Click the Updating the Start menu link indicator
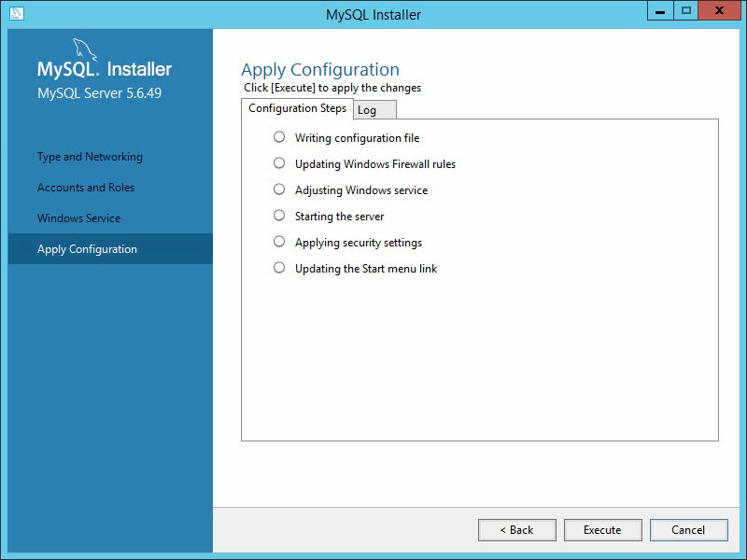This screenshot has width=747, height=560. click(279, 268)
